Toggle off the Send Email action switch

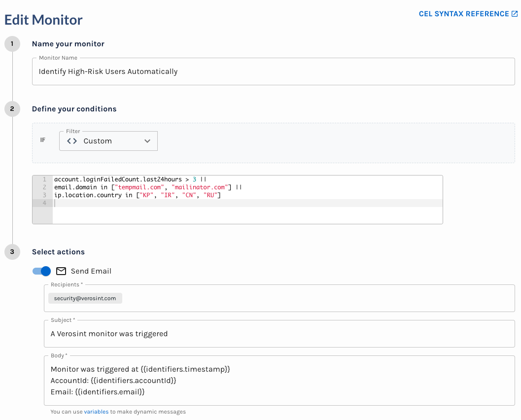(41, 271)
